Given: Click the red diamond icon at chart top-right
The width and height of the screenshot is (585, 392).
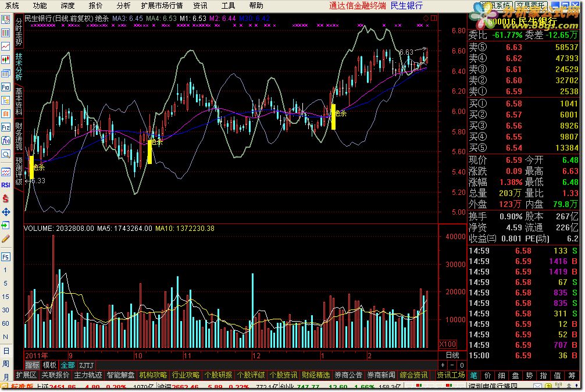Looking at the screenshot, I should (426, 18).
